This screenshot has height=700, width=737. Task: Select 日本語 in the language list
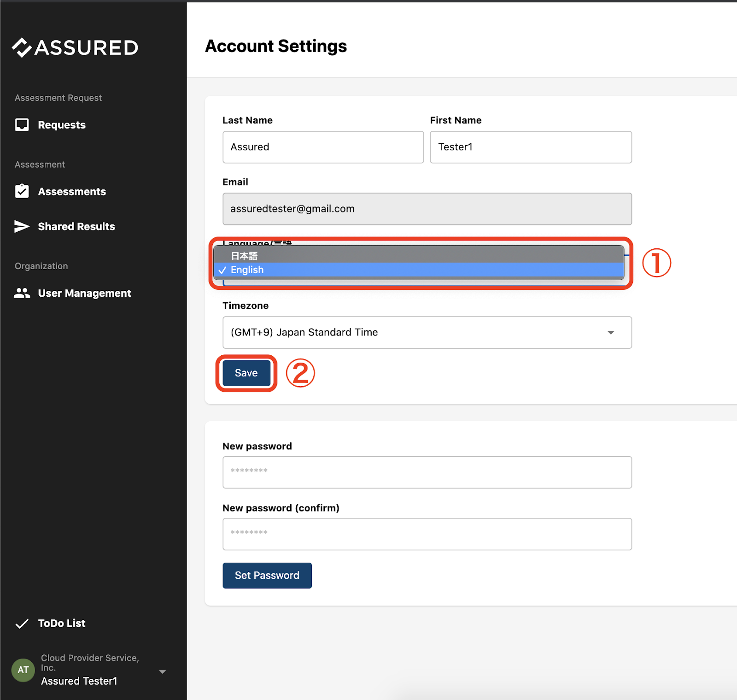tap(419, 256)
